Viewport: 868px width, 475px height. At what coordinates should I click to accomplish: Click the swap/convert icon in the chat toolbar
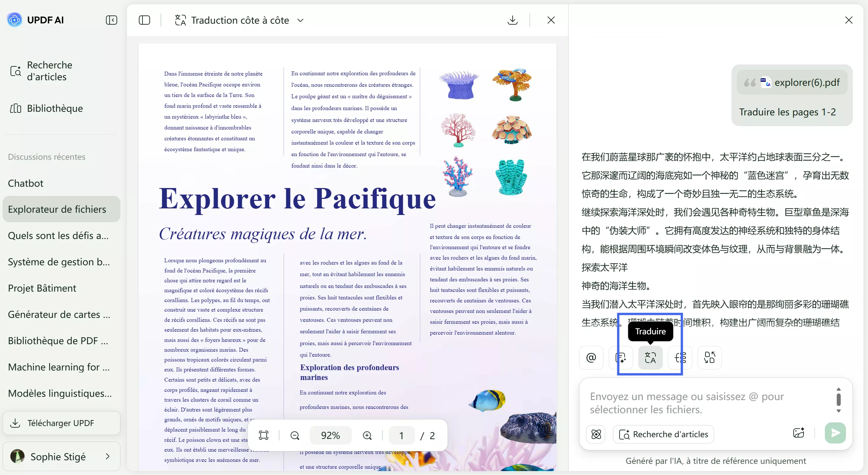(709, 358)
